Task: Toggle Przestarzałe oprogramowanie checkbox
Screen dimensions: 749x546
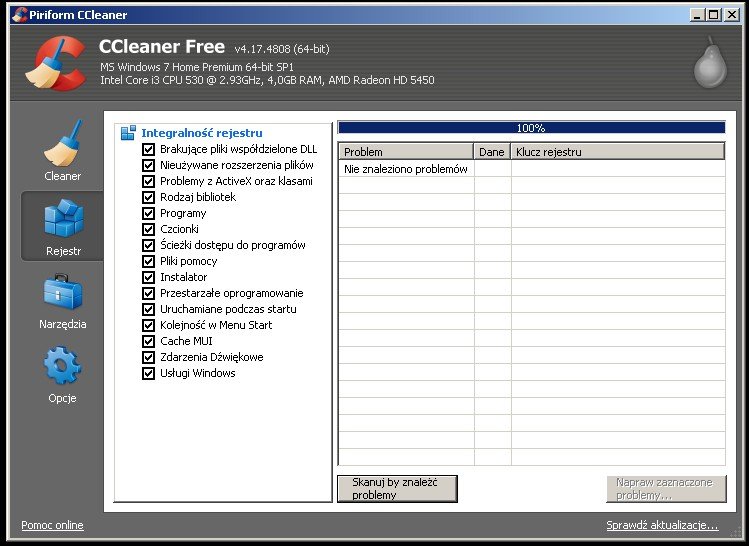Action: (x=149, y=293)
